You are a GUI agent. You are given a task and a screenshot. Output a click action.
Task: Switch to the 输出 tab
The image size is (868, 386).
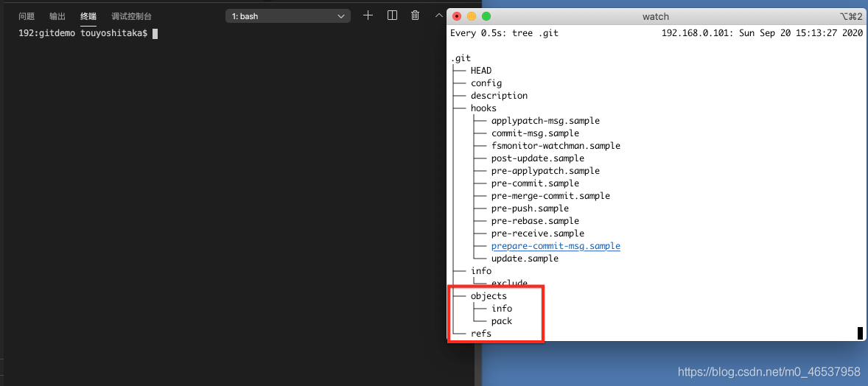pos(57,16)
